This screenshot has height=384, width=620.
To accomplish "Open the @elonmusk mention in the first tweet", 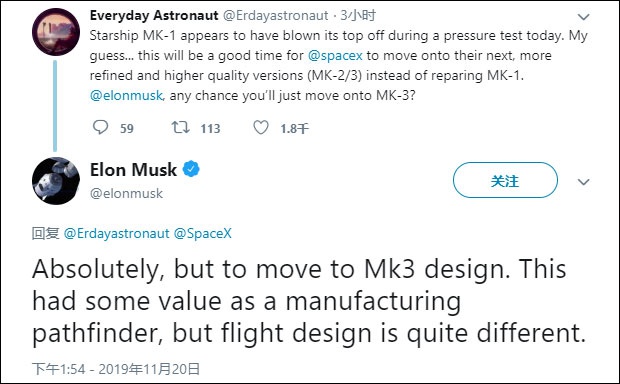I will click(126, 95).
